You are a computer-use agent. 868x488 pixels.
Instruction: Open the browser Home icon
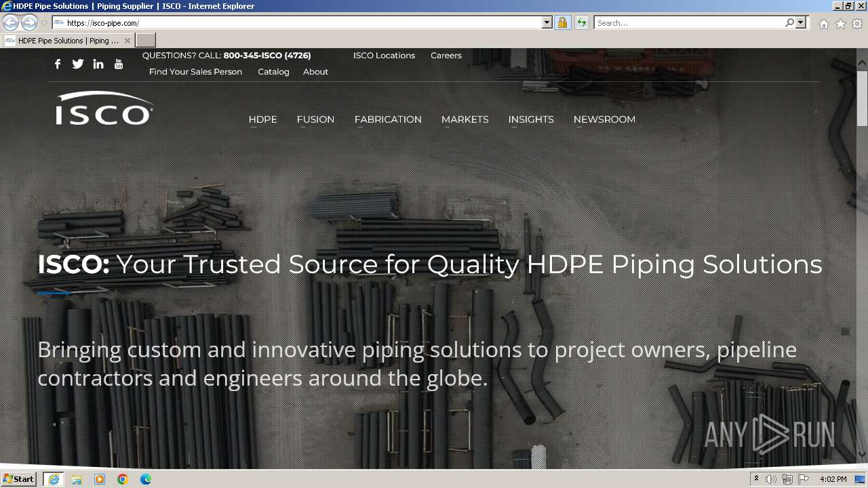[823, 24]
